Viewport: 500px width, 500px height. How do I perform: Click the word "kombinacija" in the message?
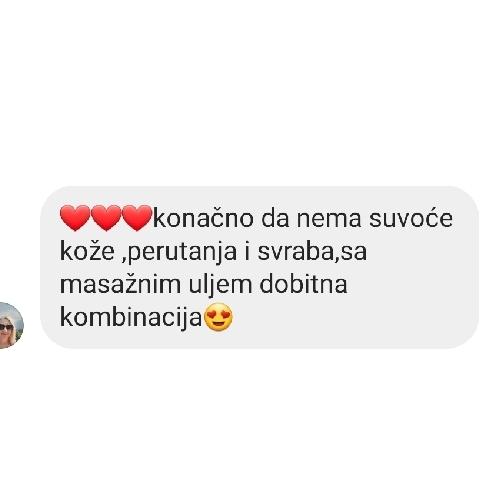131,318
